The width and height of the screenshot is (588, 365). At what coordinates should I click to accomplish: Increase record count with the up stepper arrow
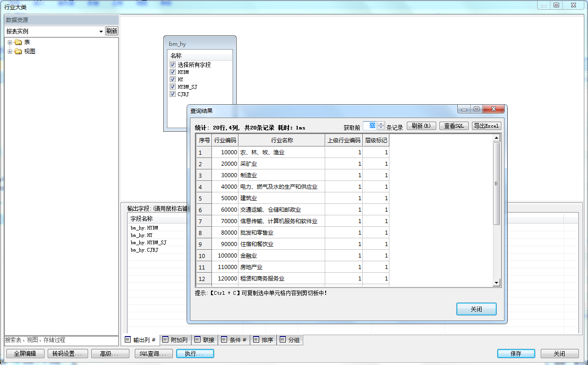coord(381,124)
